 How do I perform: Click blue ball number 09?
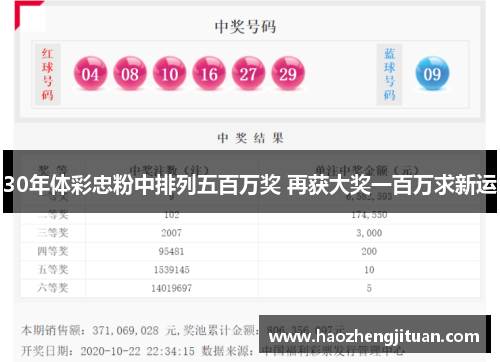coord(432,73)
